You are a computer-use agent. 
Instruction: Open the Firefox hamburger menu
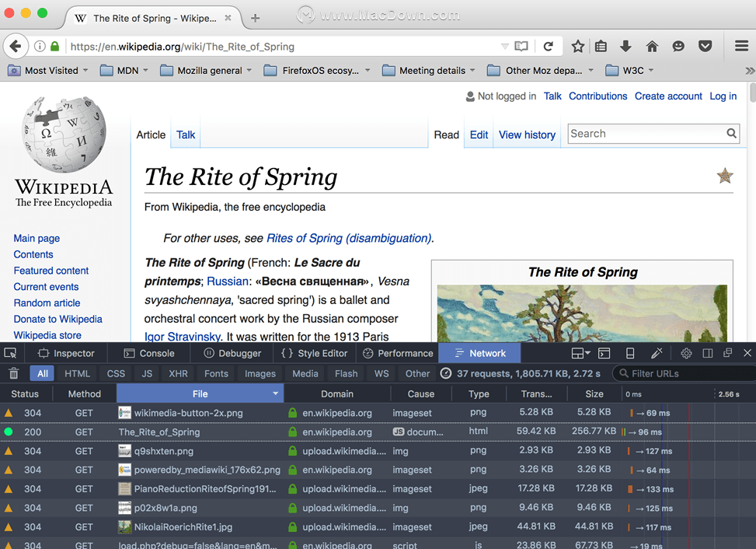coord(741,47)
